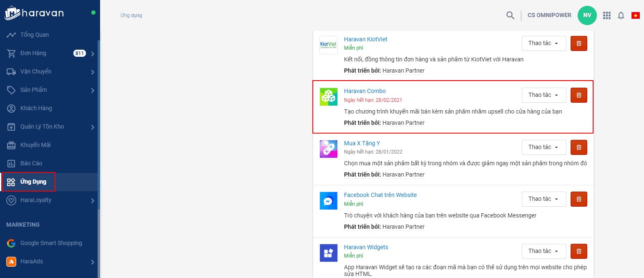This screenshot has width=644, height=278.
Task: Expand the Sản Phẩm submenu chevron
Action: [x=93, y=91]
